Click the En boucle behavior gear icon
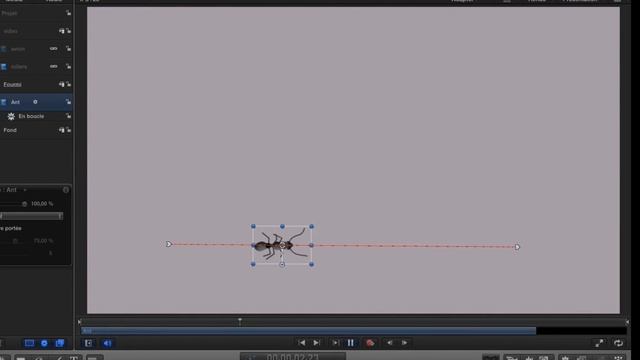The height and width of the screenshot is (360, 640). [11, 116]
